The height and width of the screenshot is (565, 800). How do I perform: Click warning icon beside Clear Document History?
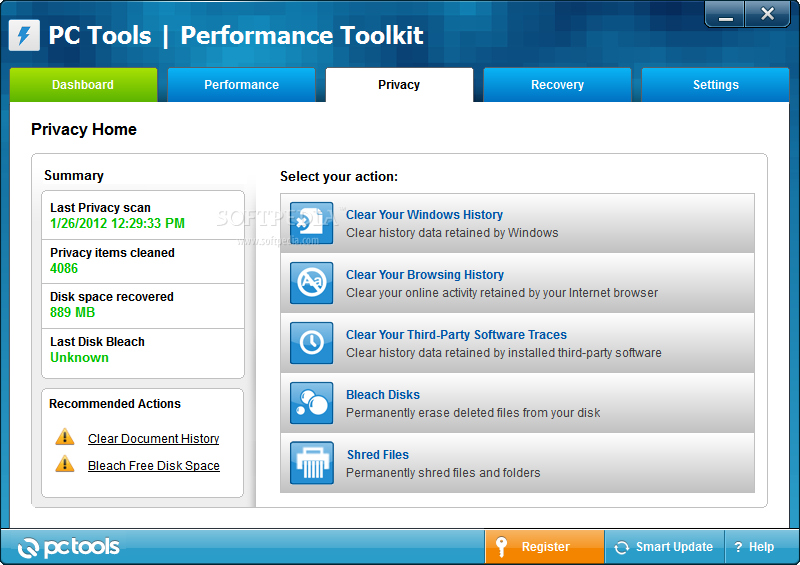pyautogui.click(x=65, y=437)
